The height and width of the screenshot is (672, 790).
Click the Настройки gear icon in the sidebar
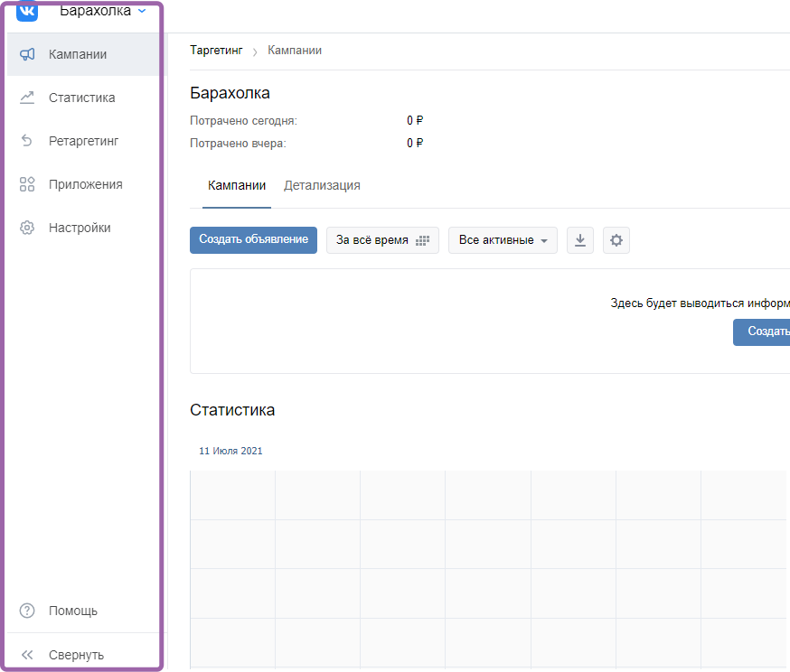click(x=27, y=228)
